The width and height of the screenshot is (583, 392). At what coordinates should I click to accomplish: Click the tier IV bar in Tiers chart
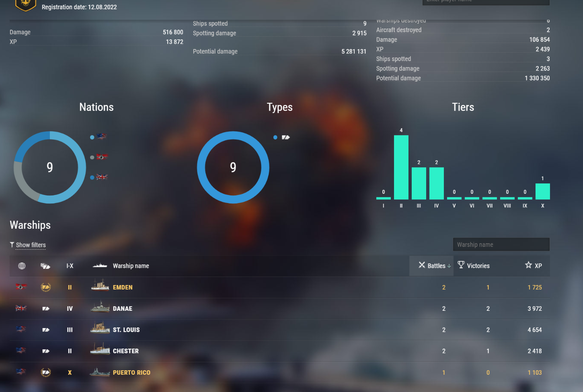pyautogui.click(x=437, y=183)
